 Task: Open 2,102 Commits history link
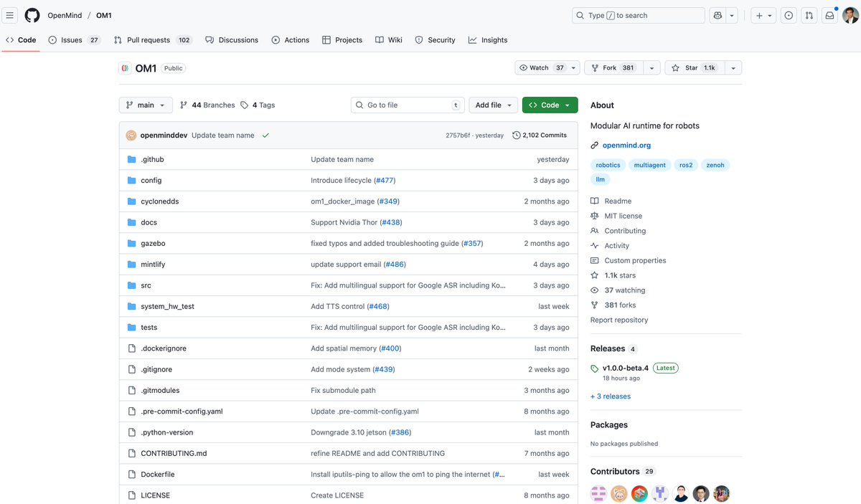click(540, 135)
